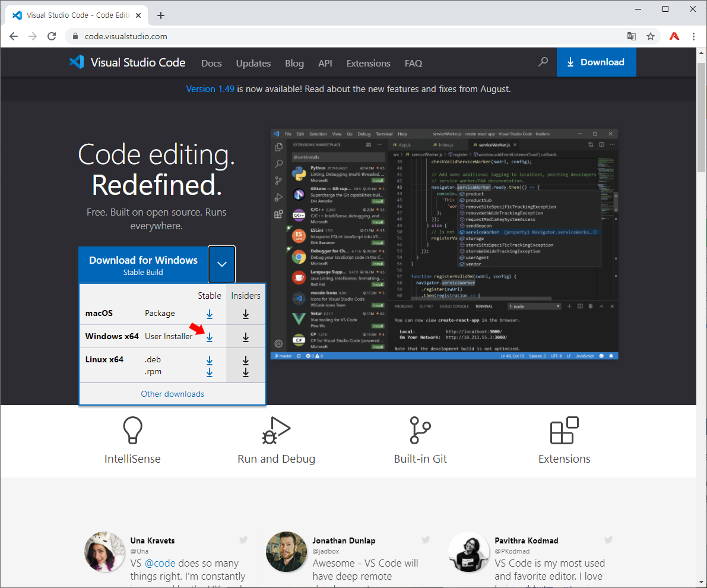Click the Built-in Git label
This screenshot has width=707, height=588.
pyautogui.click(x=420, y=459)
